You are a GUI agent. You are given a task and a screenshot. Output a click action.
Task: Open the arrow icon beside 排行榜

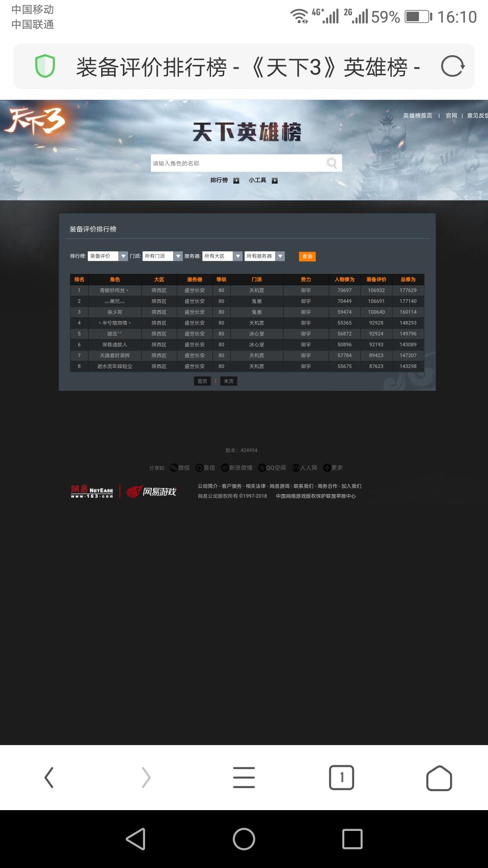point(236,180)
